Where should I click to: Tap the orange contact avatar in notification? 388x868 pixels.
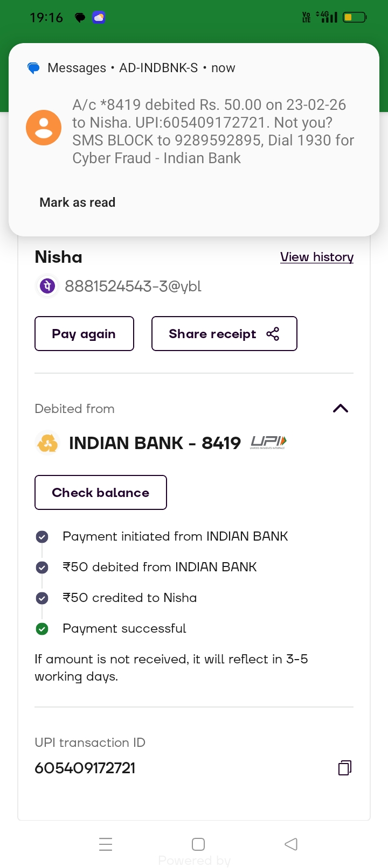(44, 128)
